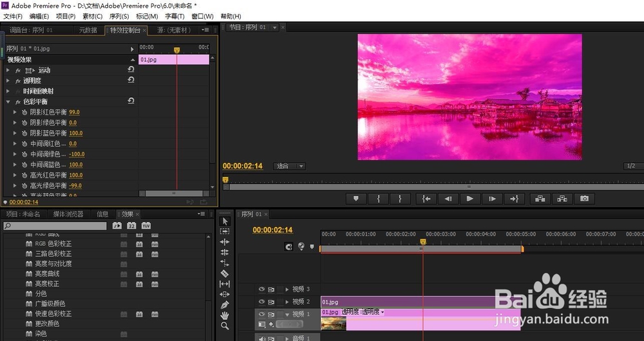This screenshot has width=644, height=341.
Task: Click the Mark Out brace button
Action: point(400,199)
